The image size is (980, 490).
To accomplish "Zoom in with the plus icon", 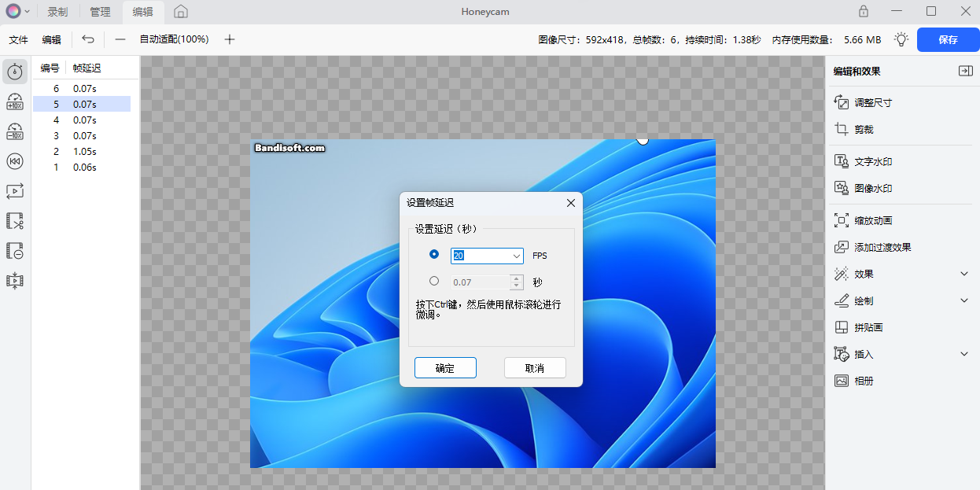I will pos(230,39).
